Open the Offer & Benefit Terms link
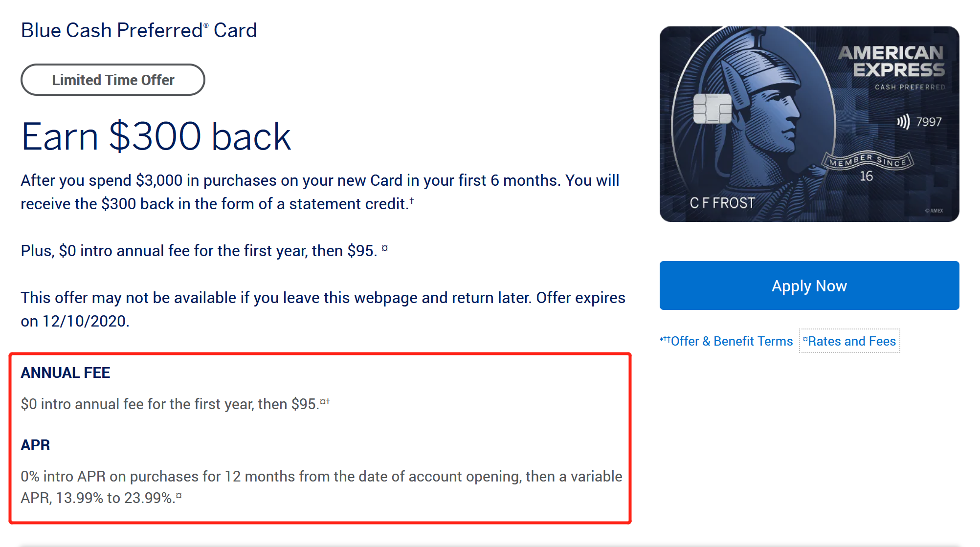Screen dimensions: 980x547 pos(726,341)
